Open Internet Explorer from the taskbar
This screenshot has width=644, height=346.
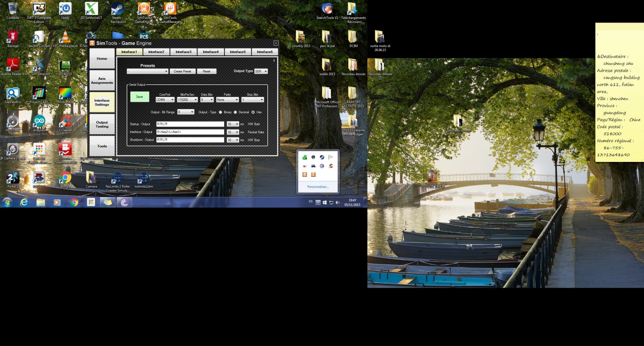(x=24, y=202)
